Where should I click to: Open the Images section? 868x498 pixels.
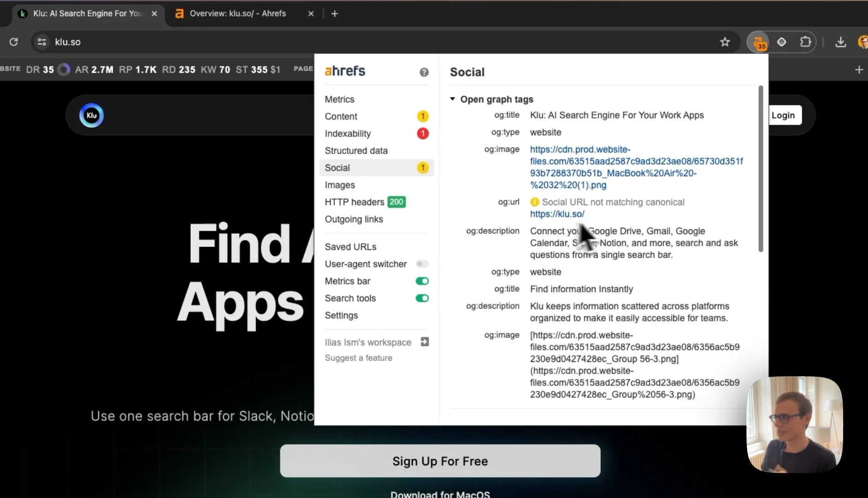click(376, 185)
